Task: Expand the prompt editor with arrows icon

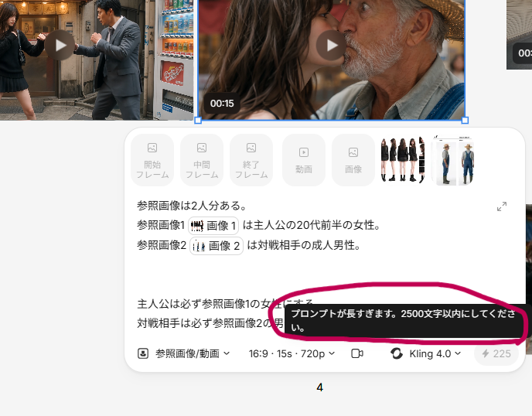Action: 502,206
